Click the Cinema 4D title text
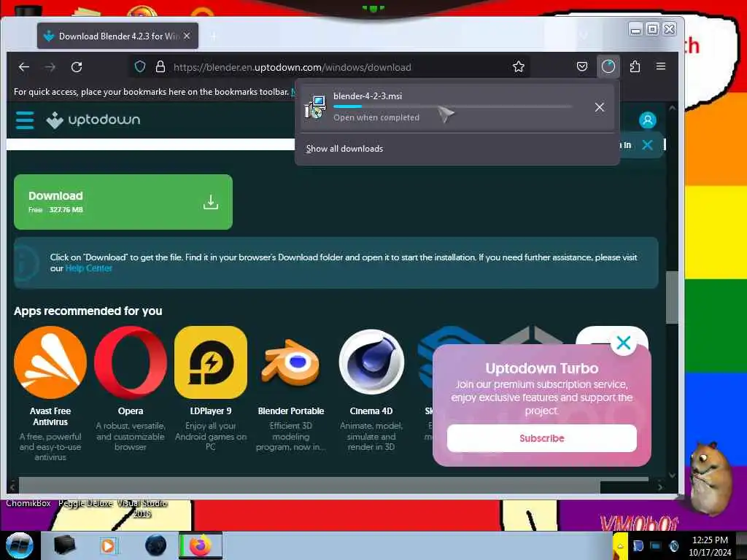 (371, 411)
